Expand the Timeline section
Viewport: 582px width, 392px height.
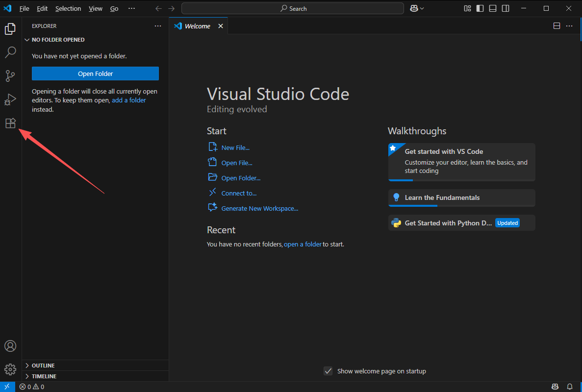(44, 376)
